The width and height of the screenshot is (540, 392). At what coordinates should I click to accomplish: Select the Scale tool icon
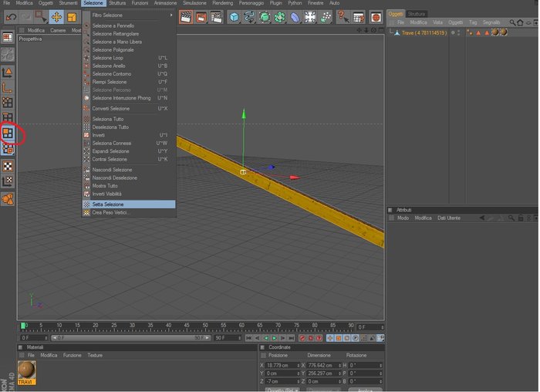coord(71,16)
